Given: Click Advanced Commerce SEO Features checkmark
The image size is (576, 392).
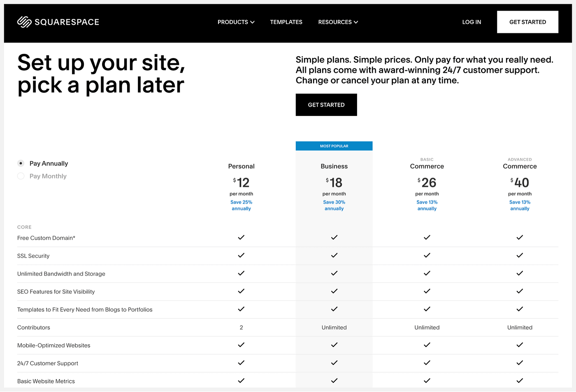Looking at the screenshot, I should click(520, 291).
